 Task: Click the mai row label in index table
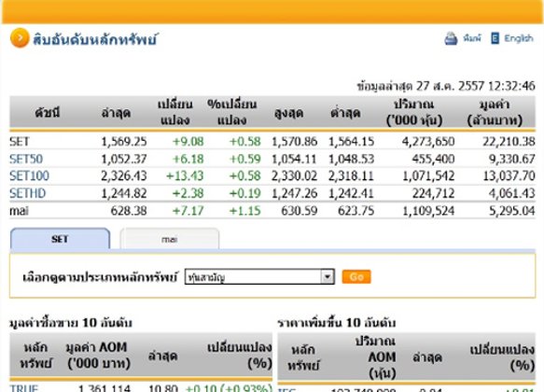point(19,211)
